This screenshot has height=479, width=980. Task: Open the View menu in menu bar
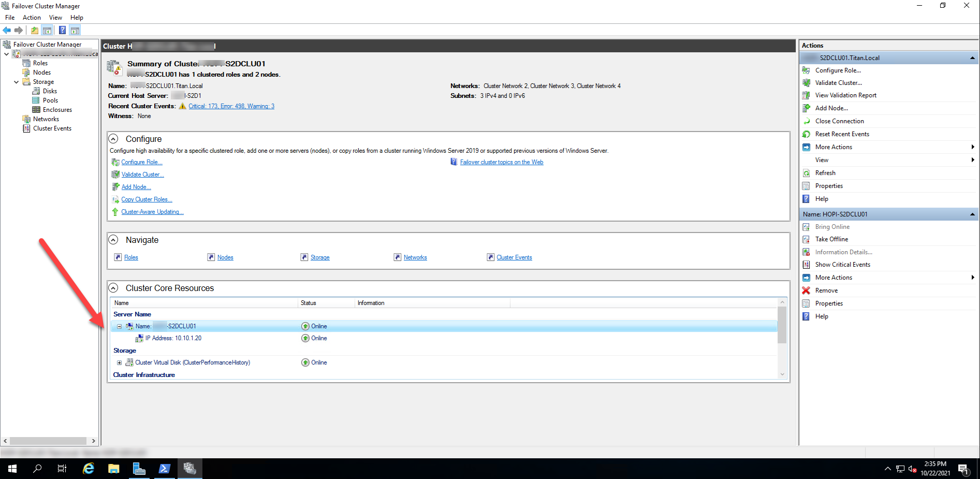[55, 18]
